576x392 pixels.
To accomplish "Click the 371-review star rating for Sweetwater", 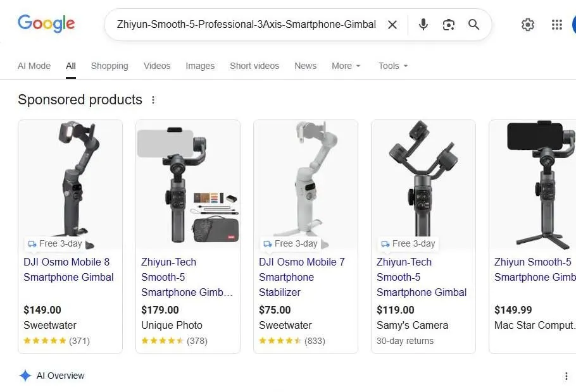I will pos(55,340).
